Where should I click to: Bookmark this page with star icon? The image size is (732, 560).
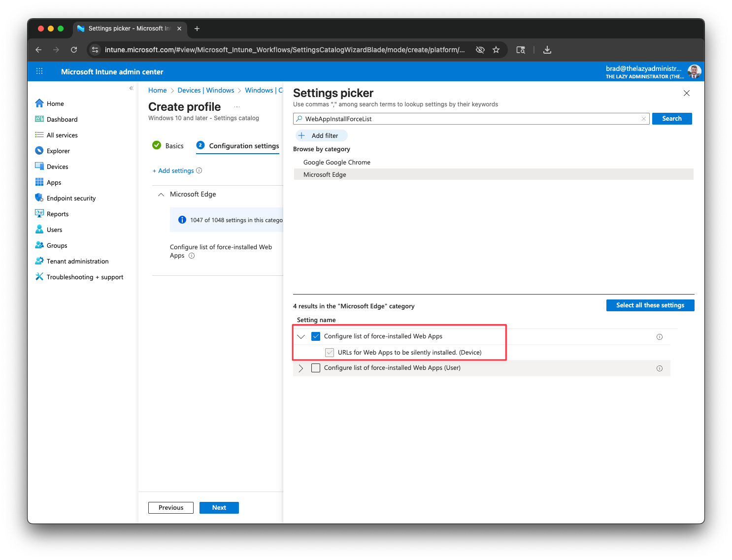pyautogui.click(x=496, y=50)
